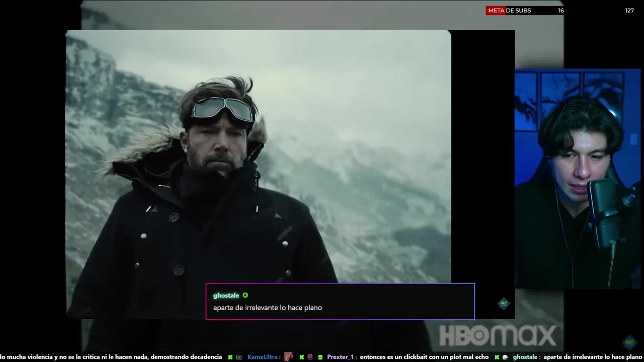Viewport: 644px width, 362px height.
Task: Click the ghostale username in the bottom ticker
Action: click(x=525, y=357)
